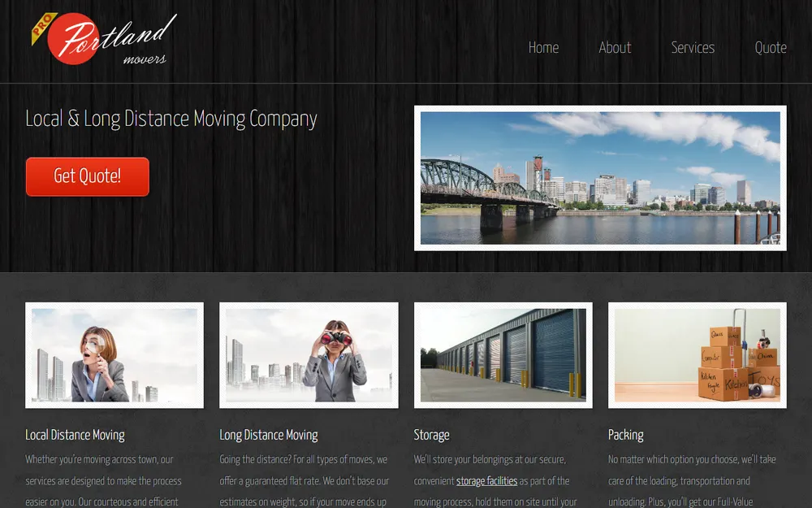This screenshot has width=812, height=508.
Task: Click text 'services are designed to make the process'
Action: pos(104,481)
